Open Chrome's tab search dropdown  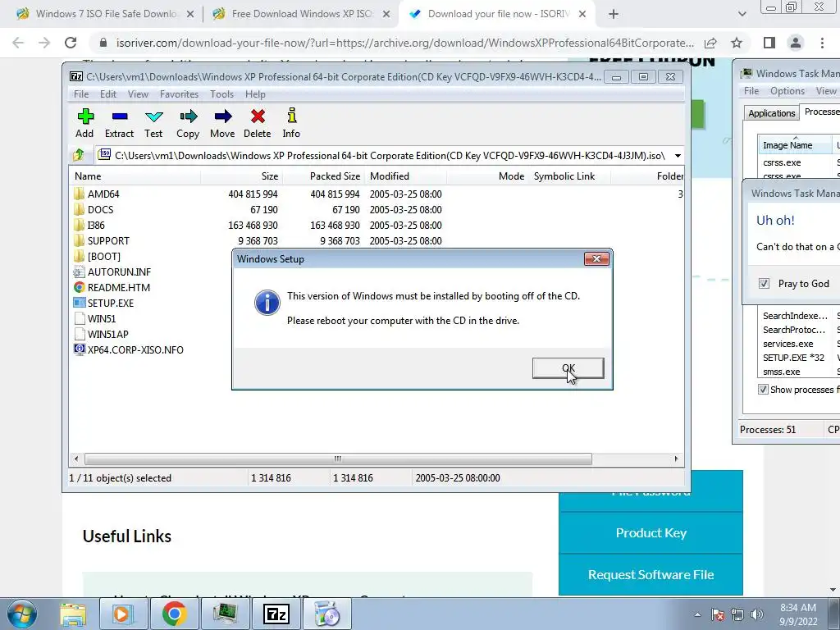[742, 15]
